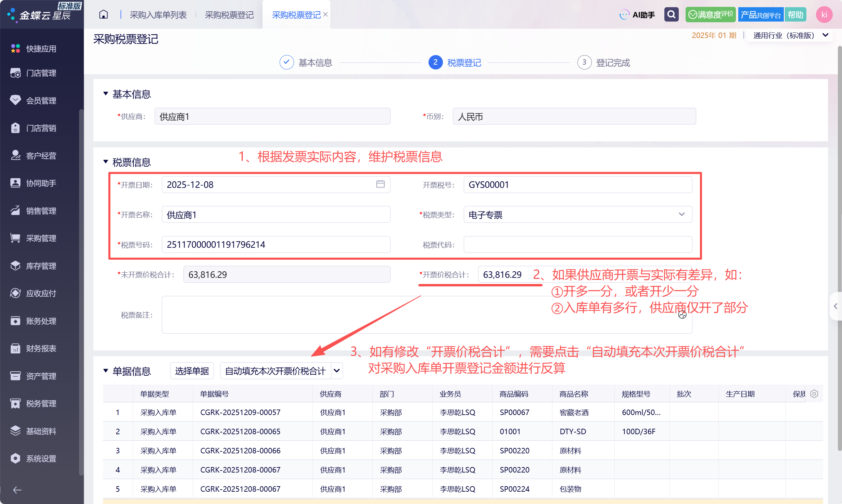The height and width of the screenshot is (504, 842).
Task: Open the 税票类型 dropdown
Action: coord(577,215)
